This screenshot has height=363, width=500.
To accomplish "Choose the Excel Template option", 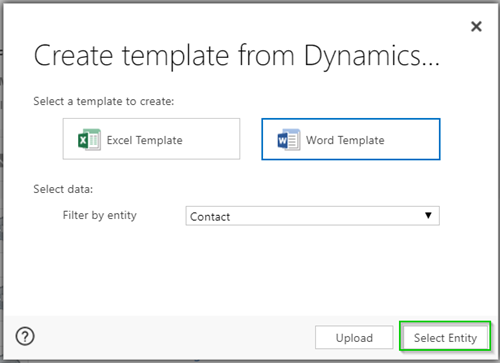I will tap(151, 139).
